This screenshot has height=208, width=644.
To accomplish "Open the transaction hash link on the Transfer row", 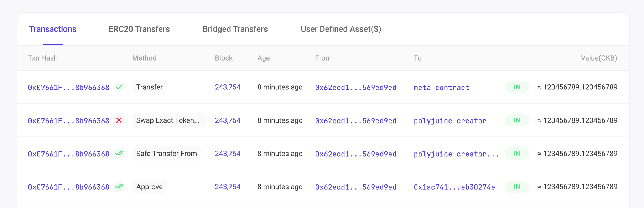I will point(69,87).
